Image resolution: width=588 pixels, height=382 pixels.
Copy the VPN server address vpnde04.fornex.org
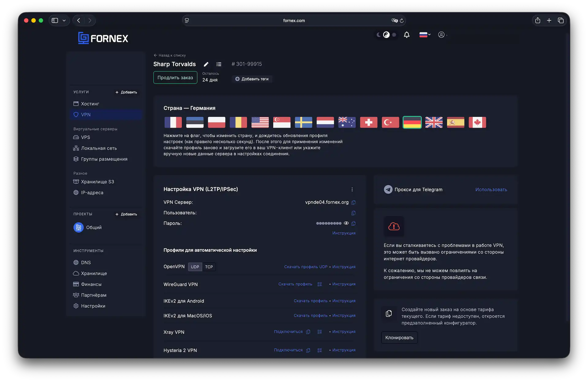point(353,202)
